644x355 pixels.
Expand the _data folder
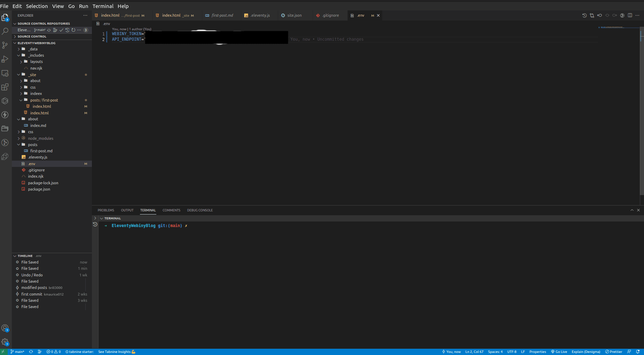pyautogui.click(x=33, y=49)
